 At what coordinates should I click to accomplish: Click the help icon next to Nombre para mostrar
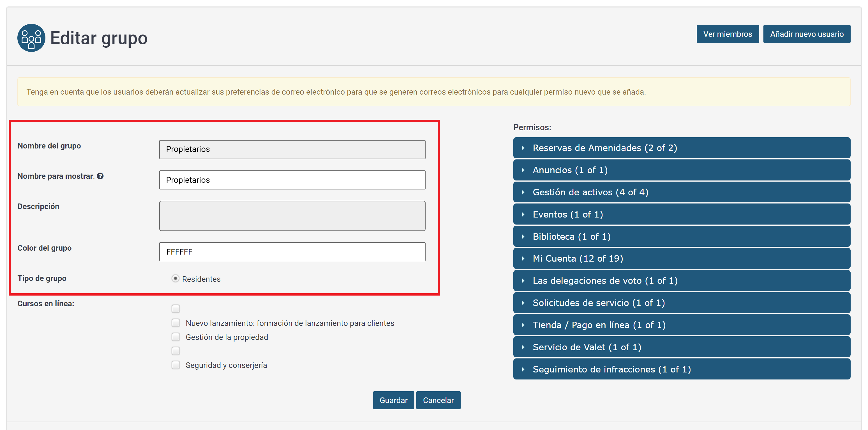[100, 176]
